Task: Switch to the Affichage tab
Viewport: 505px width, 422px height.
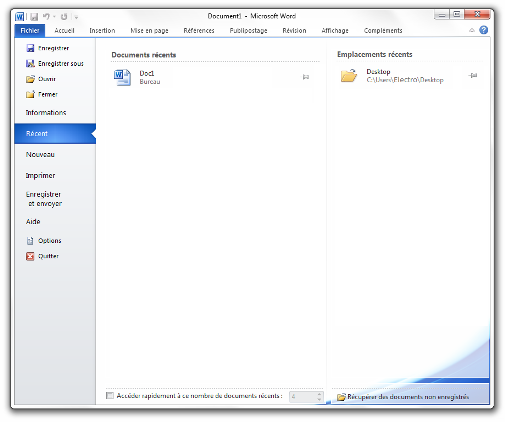Action: (x=335, y=31)
